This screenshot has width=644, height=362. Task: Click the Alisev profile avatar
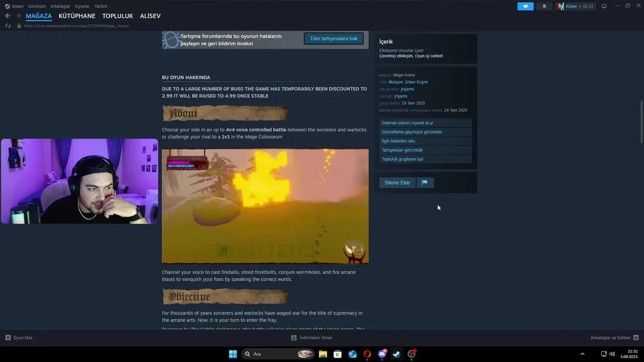coord(560,6)
